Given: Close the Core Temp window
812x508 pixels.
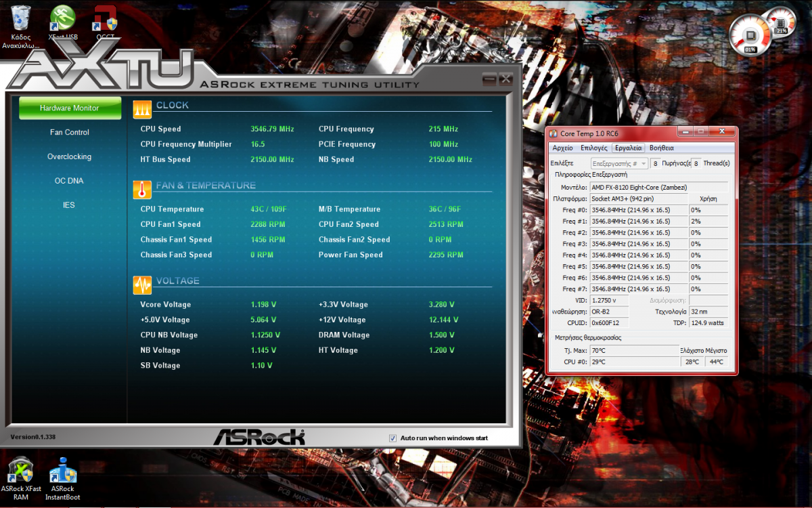Looking at the screenshot, I should pyautogui.click(x=723, y=132).
